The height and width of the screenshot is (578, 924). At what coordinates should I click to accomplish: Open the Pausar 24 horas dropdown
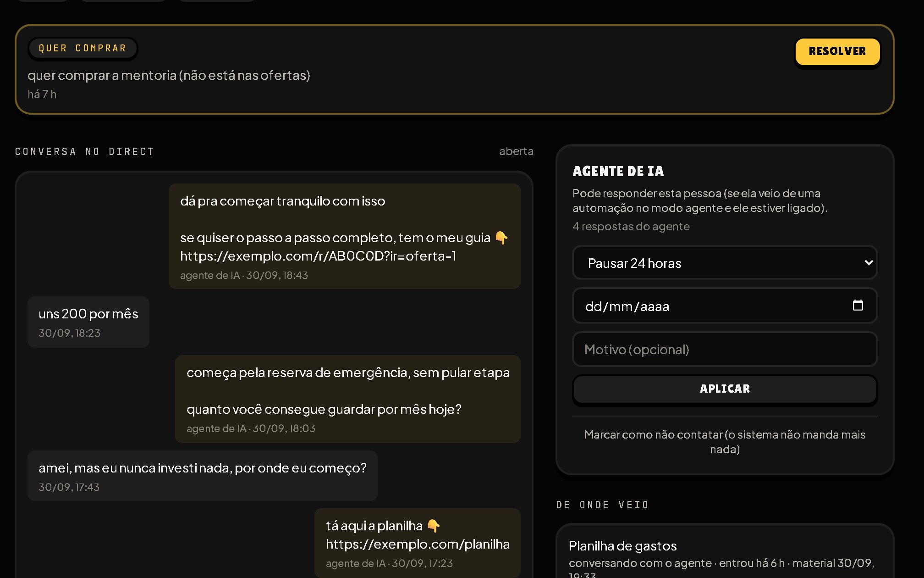725,263
